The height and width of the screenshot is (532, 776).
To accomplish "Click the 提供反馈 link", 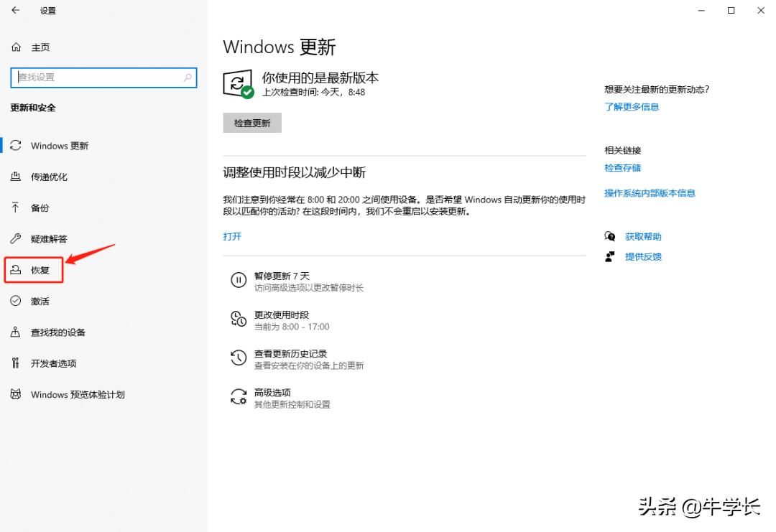I will [643, 256].
